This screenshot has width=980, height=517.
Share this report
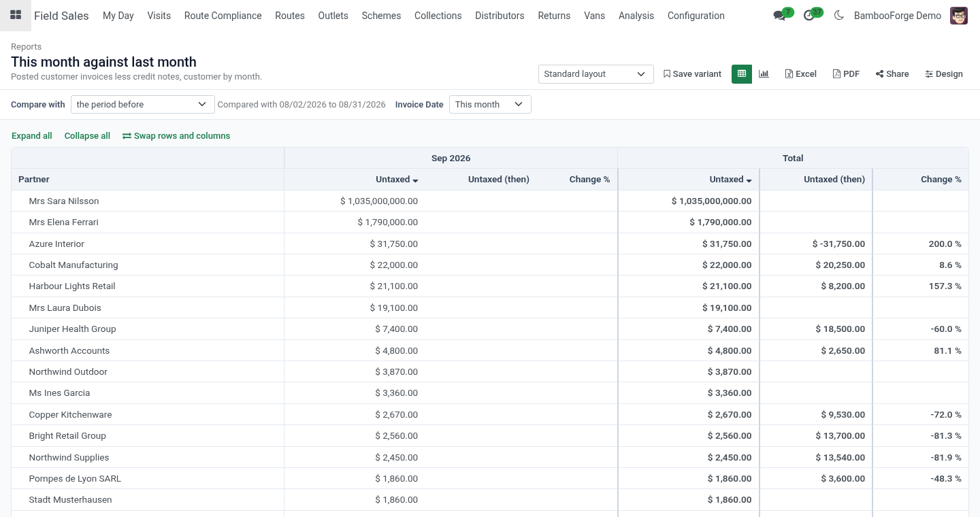pyautogui.click(x=892, y=74)
